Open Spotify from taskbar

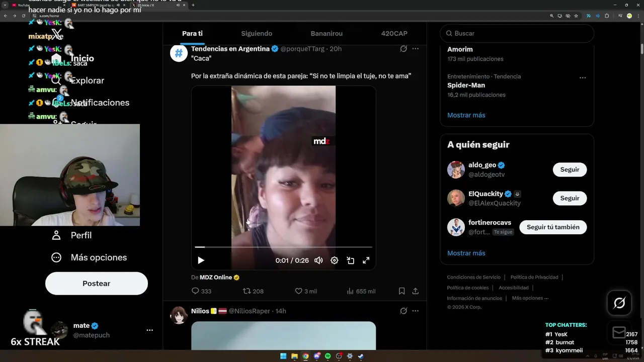(x=328, y=356)
